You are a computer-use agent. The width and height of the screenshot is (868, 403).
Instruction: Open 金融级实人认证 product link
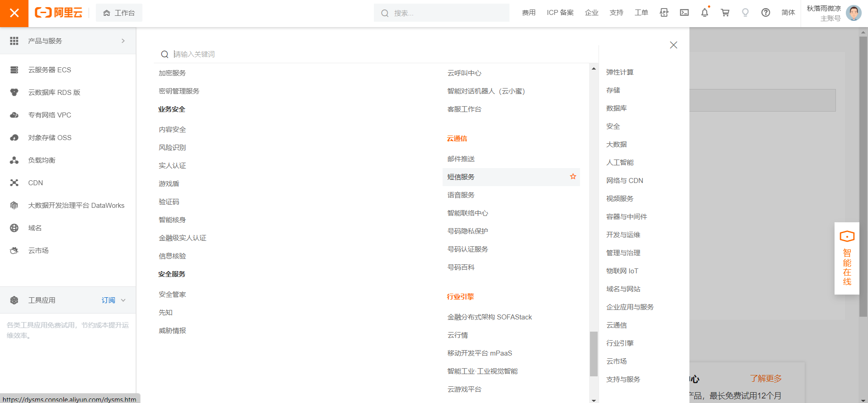182,238
